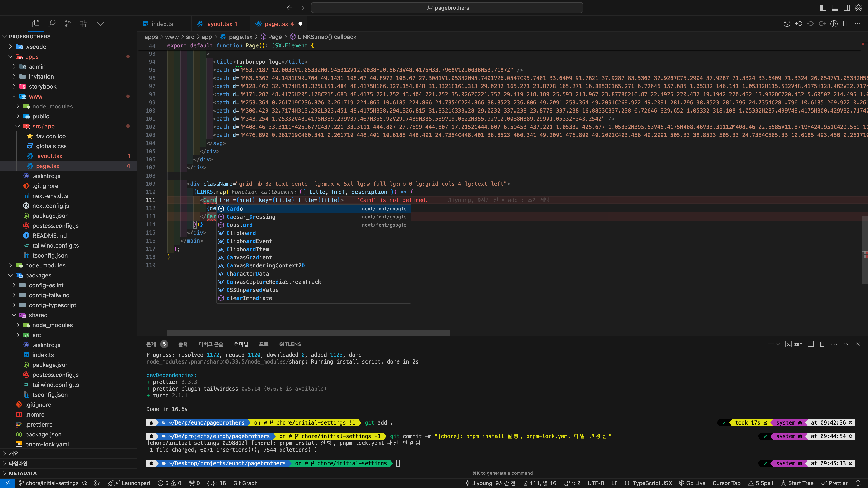Image resolution: width=868 pixels, height=488 pixels.
Task: Click the chore/initial-settings branch in status bar
Action: point(52,483)
